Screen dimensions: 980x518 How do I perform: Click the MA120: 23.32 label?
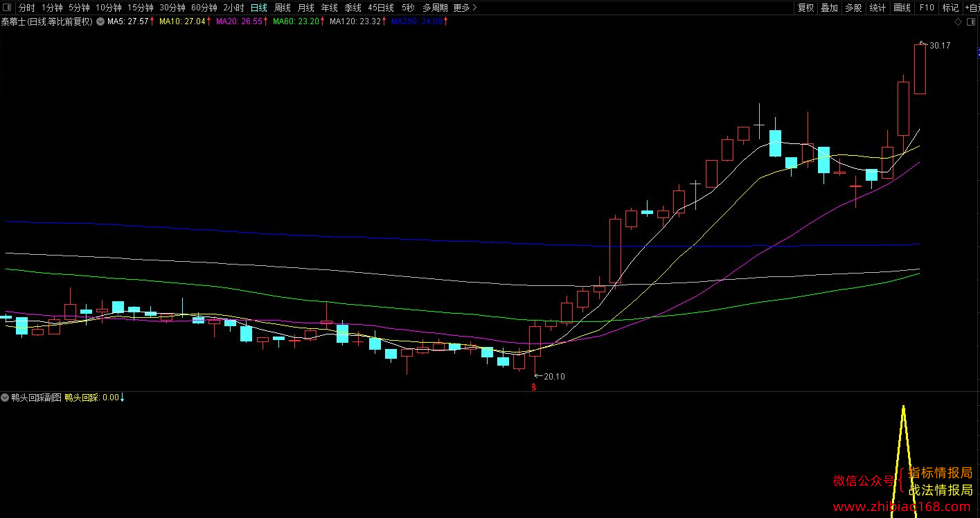355,21
